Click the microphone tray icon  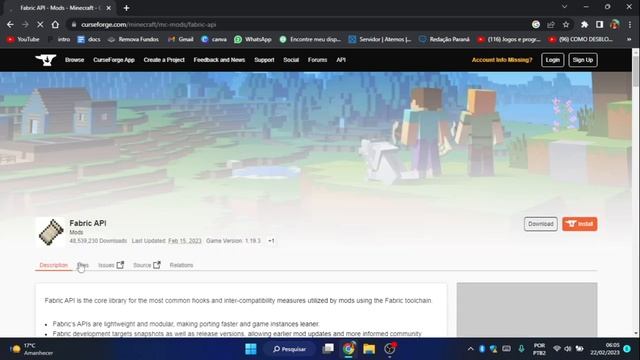point(521,349)
